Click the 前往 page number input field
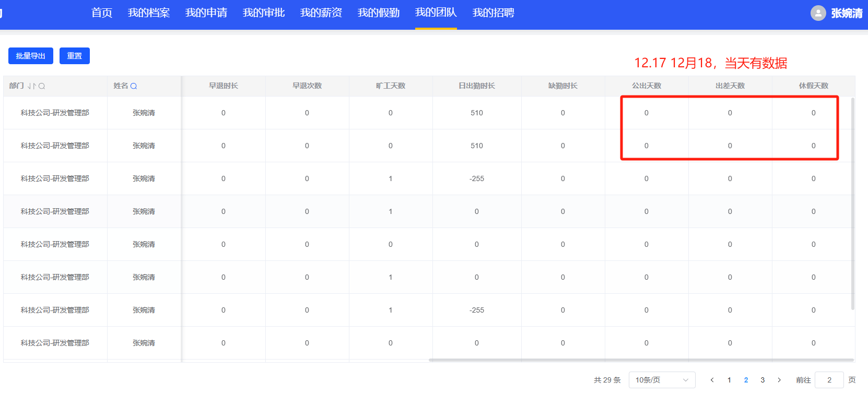 click(829, 380)
